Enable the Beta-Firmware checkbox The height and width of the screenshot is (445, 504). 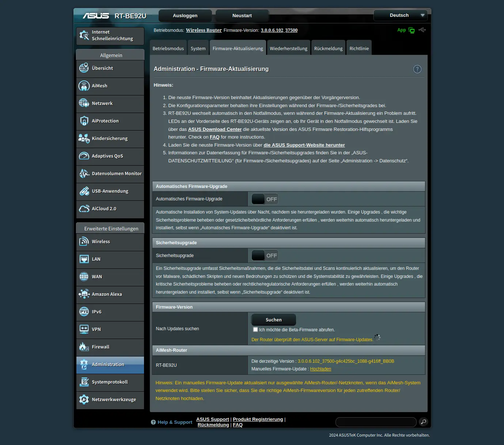pyautogui.click(x=255, y=329)
